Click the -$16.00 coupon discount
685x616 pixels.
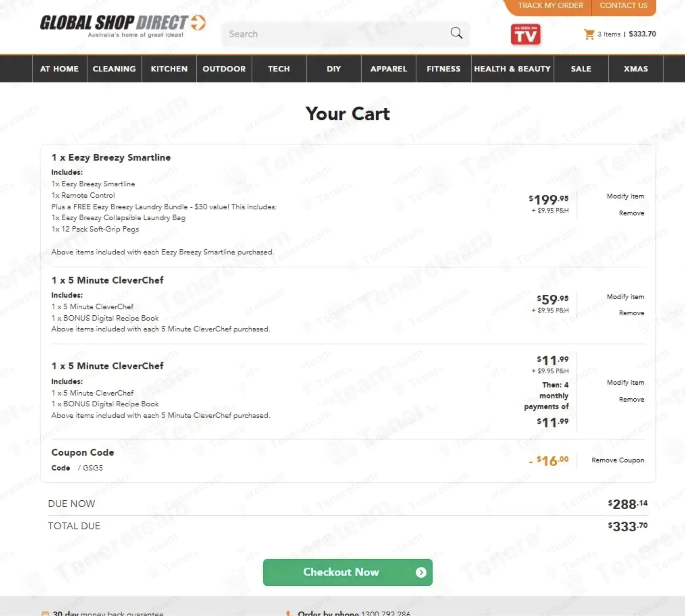click(548, 461)
